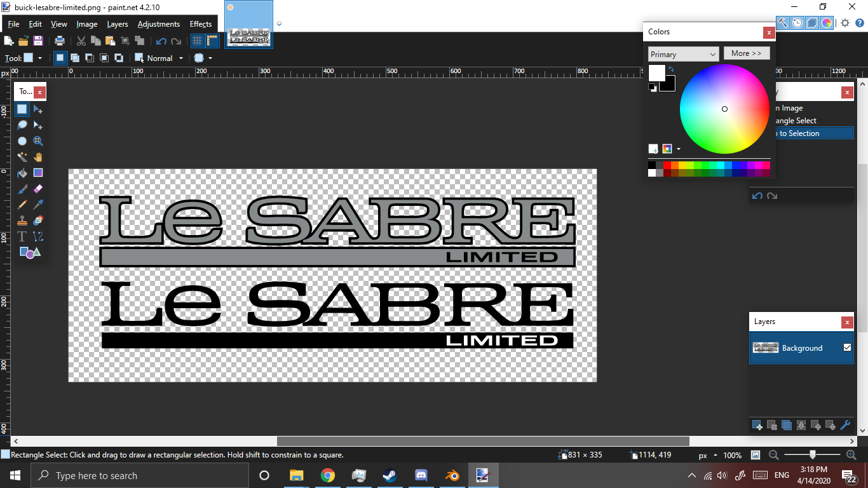Open the File menu
The width and height of the screenshot is (868, 488).
(13, 24)
